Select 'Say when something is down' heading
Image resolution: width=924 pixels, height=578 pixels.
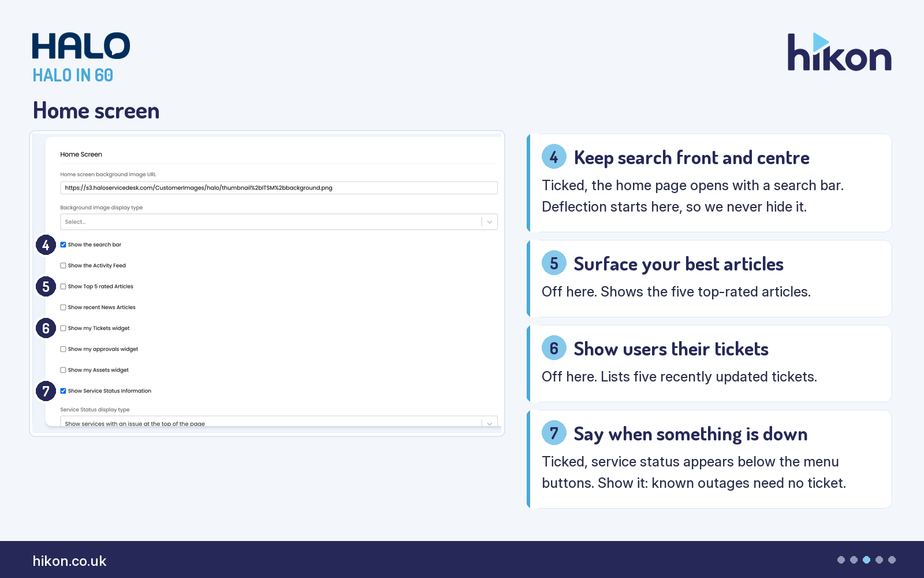691,434
